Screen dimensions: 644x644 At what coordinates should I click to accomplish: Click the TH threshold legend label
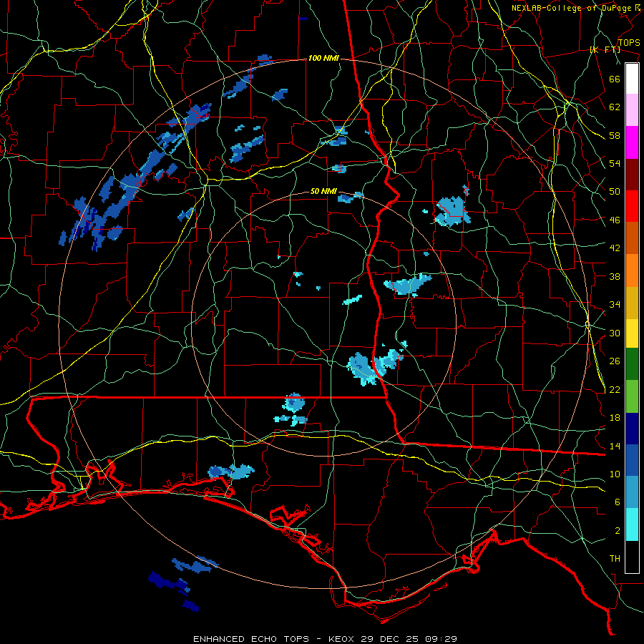coord(615,559)
